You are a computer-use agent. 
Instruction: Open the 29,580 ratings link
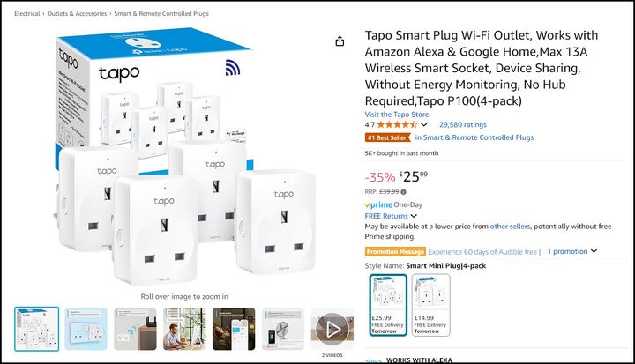(x=463, y=124)
